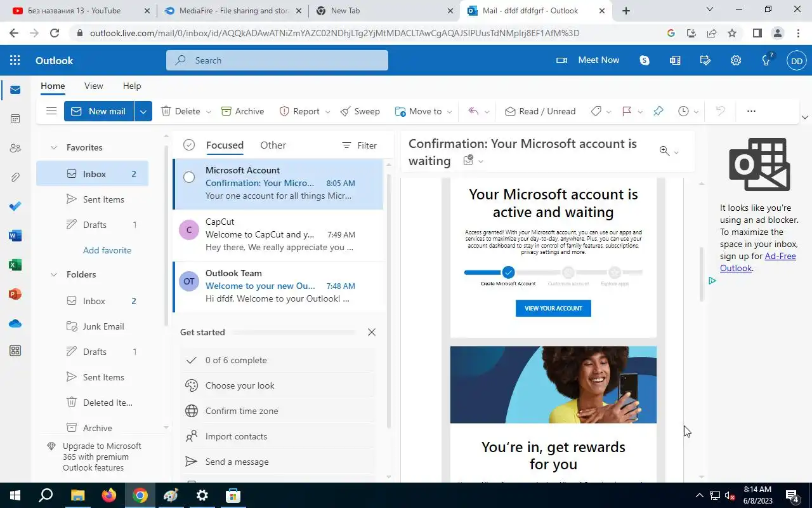
Task: Click the snooze clock icon
Action: [683, 111]
